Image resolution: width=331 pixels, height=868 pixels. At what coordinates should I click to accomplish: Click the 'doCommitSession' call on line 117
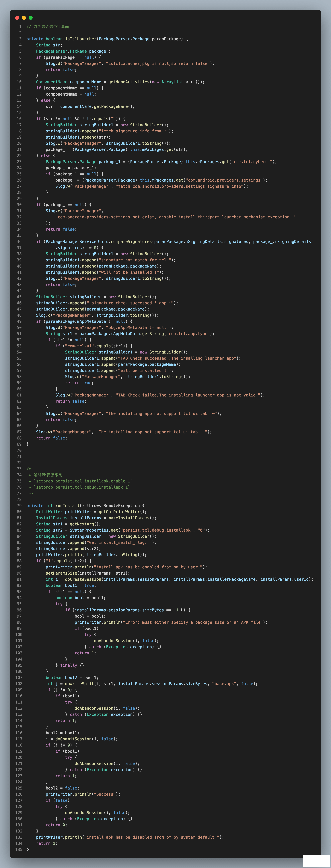[x=73, y=739]
